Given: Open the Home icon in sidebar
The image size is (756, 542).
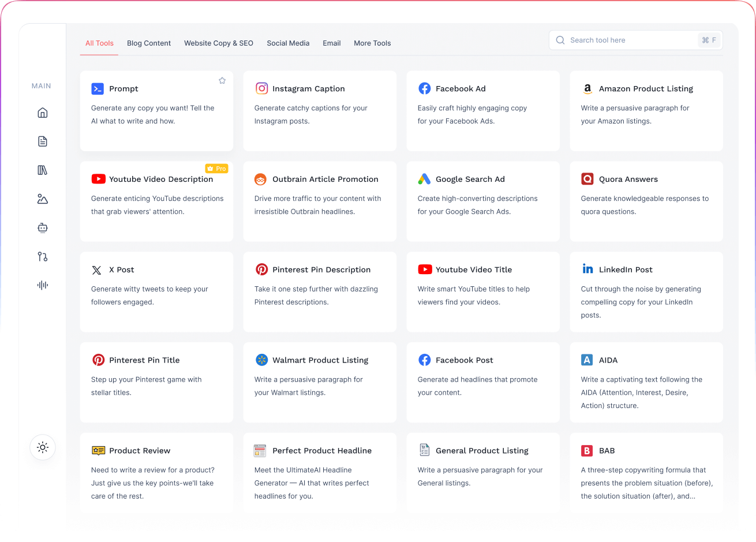Looking at the screenshot, I should pos(42,113).
